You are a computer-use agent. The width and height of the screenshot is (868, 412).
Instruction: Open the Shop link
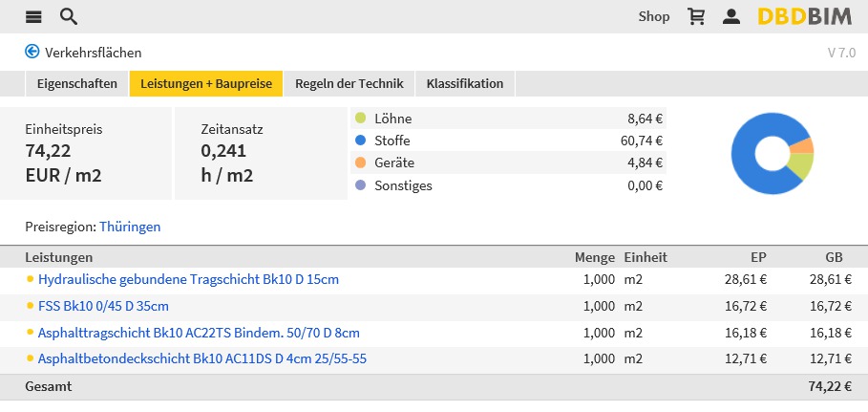click(x=654, y=16)
